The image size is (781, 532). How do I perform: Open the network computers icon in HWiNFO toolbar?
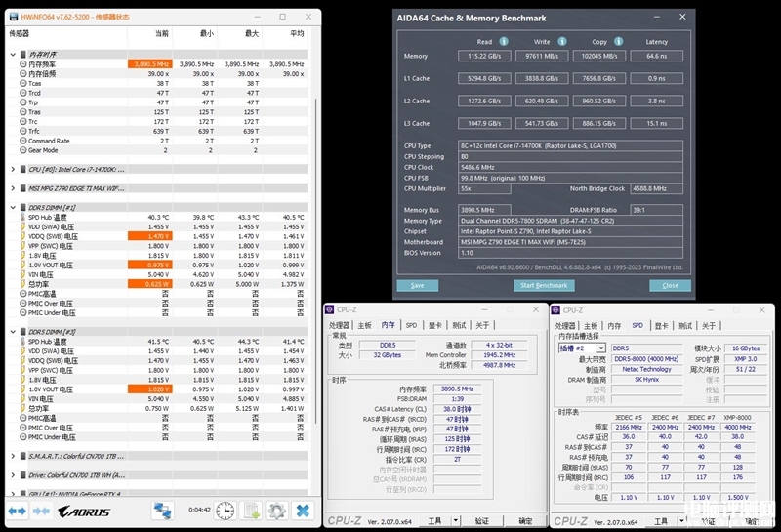tap(162, 512)
